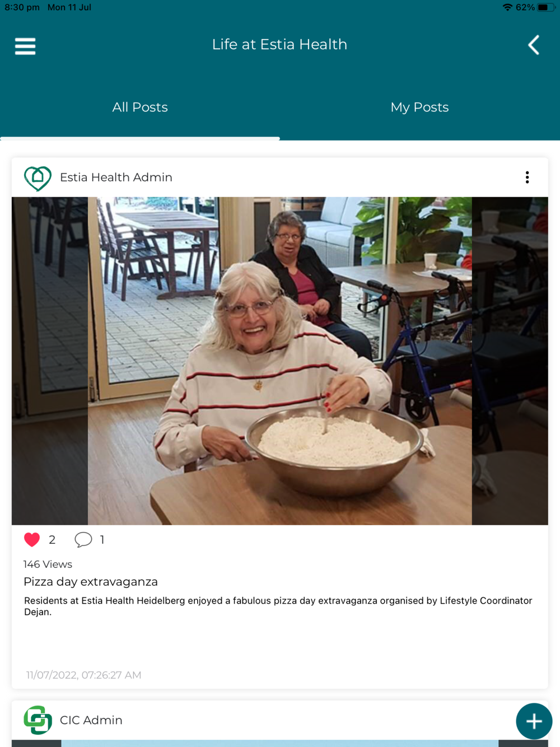
Task: Tap the plus button to create post
Action: [x=534, y=721]
